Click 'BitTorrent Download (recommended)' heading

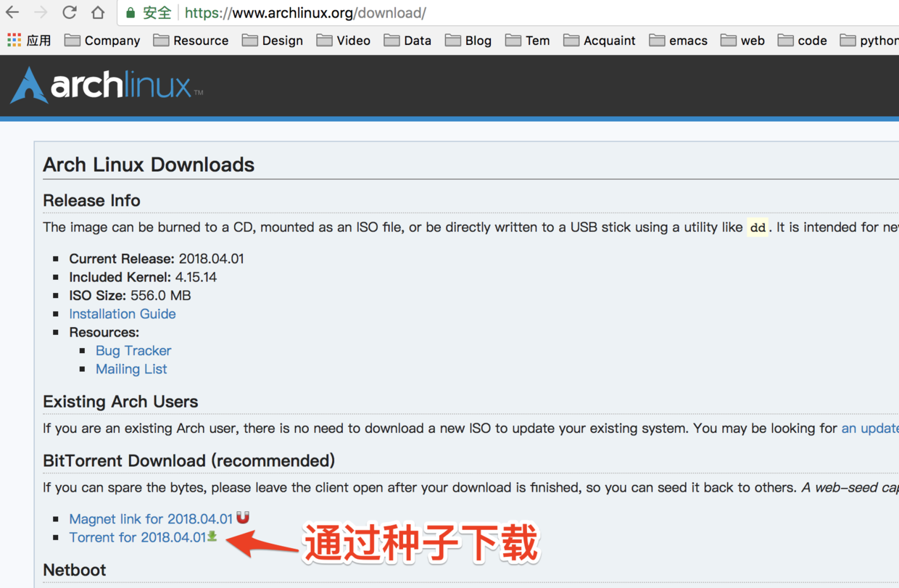coord(188,461)
